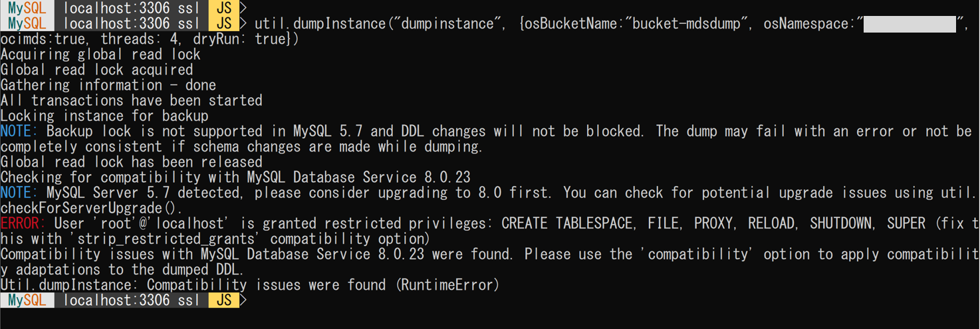The height and width of the screenshot is (329, 980).
Task: Click the MySQL badge on the bottom prompt line
Action: (x=27, y=300)
